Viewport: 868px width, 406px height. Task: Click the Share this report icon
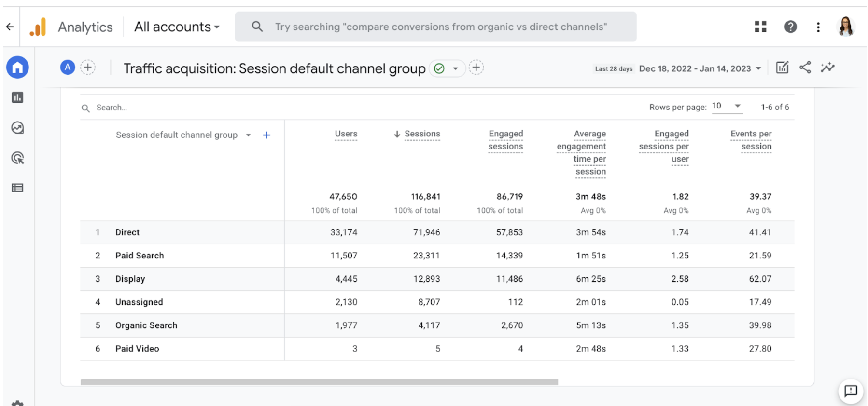click(x=805, y=68)
